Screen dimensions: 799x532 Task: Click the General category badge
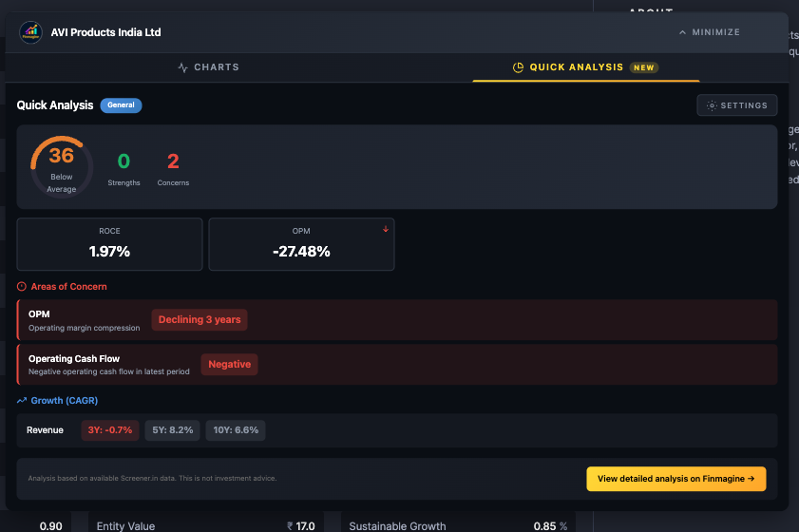(121, 105)
